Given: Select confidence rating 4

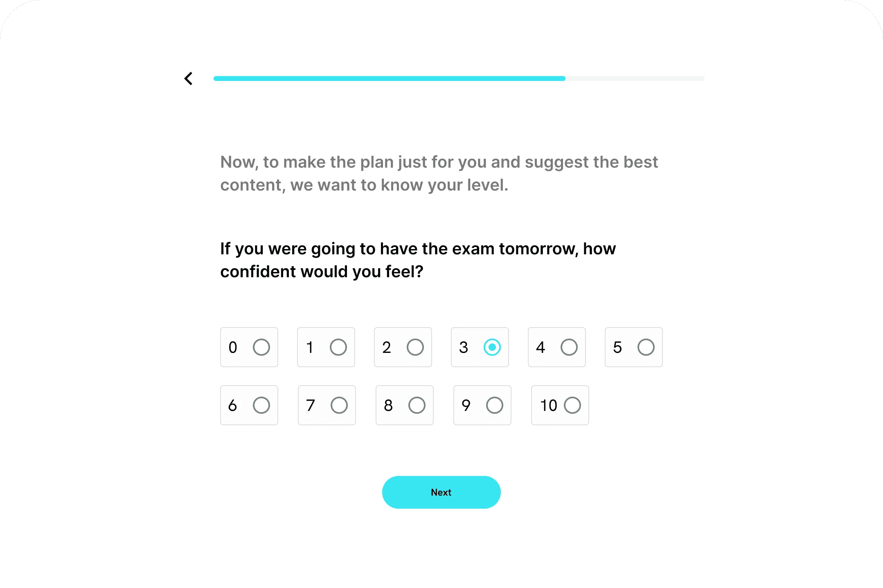Looking at the screenshot, I should (x=569, y=347).
